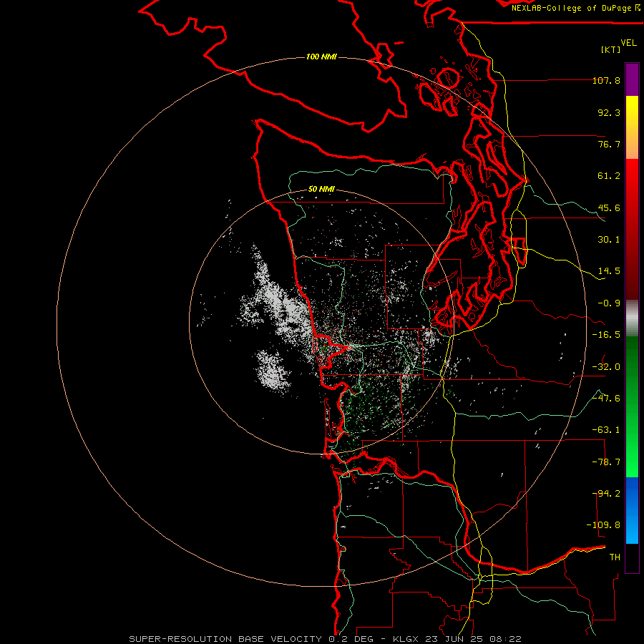The image size is (644, 644).
Task: Select the 61.2 velocity scale value
Action: point(609,176)
